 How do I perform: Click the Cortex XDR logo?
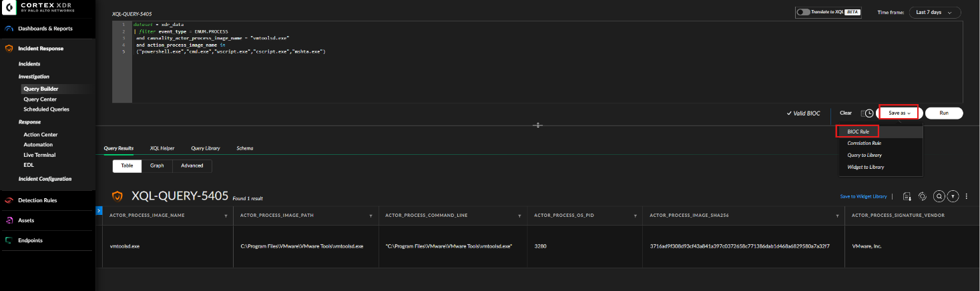(x=9, y=7)
